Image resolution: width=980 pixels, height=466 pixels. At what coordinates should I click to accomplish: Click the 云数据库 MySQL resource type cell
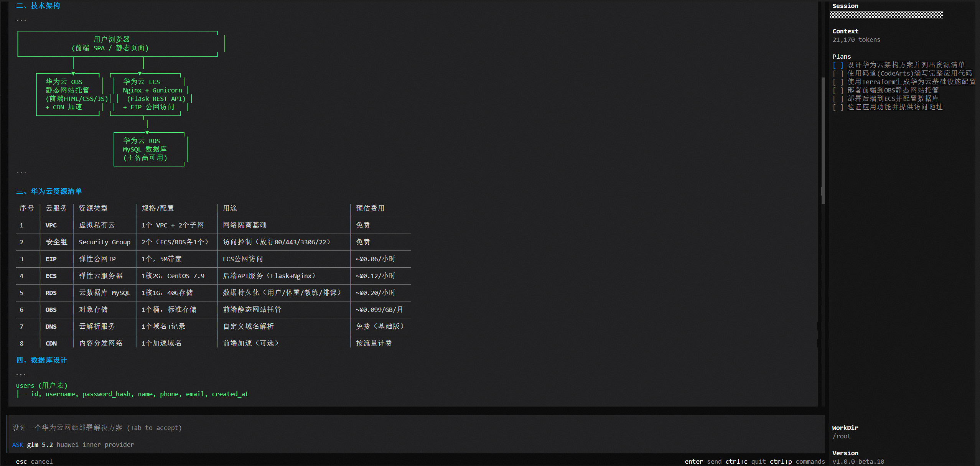click(x=105, y=293)
